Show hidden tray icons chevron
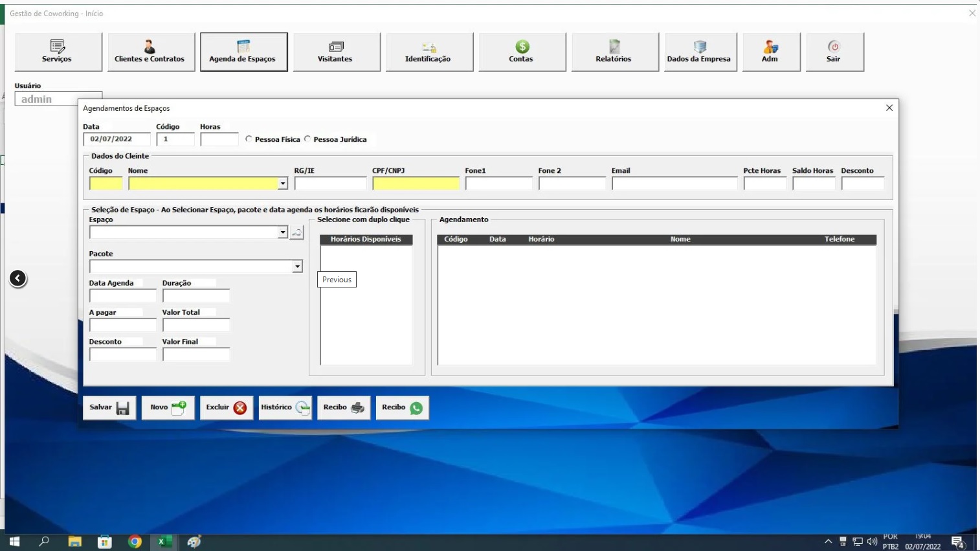This screenshot has width=980, height=551. 828,542
